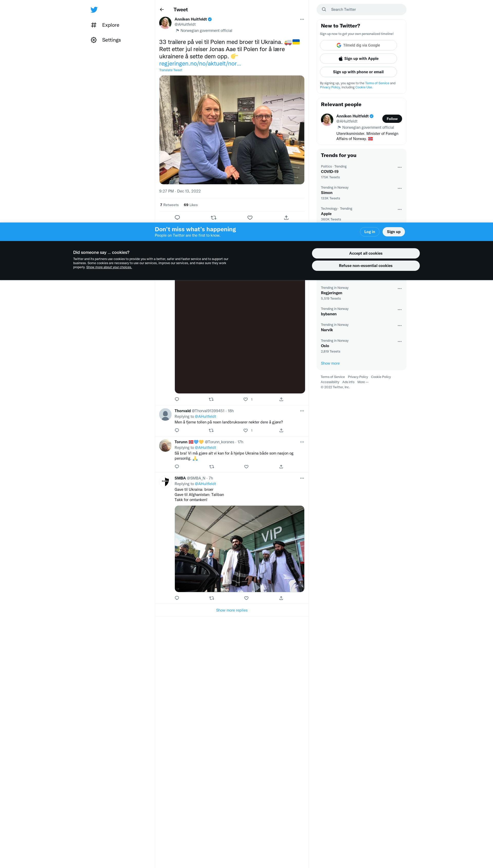This screenshot has height=868, width=493.
Task: Go back with the arrow icon
Action: (x=162, y=10)
